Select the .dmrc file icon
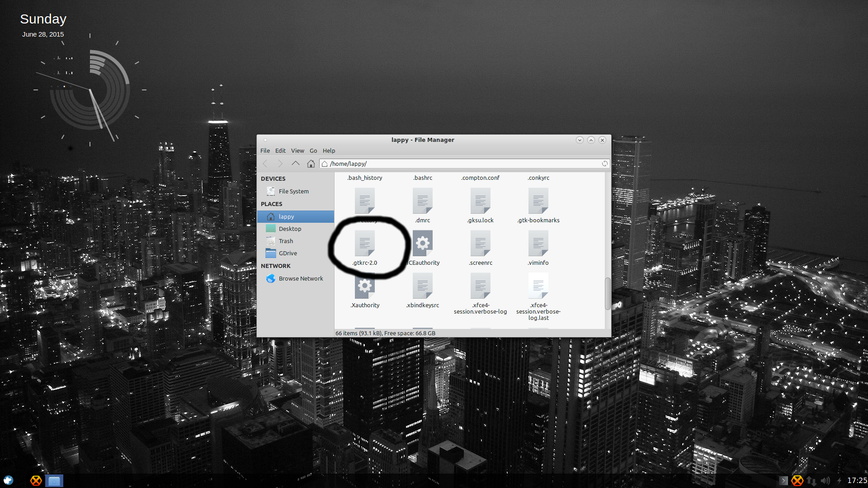 click(423, 201)
